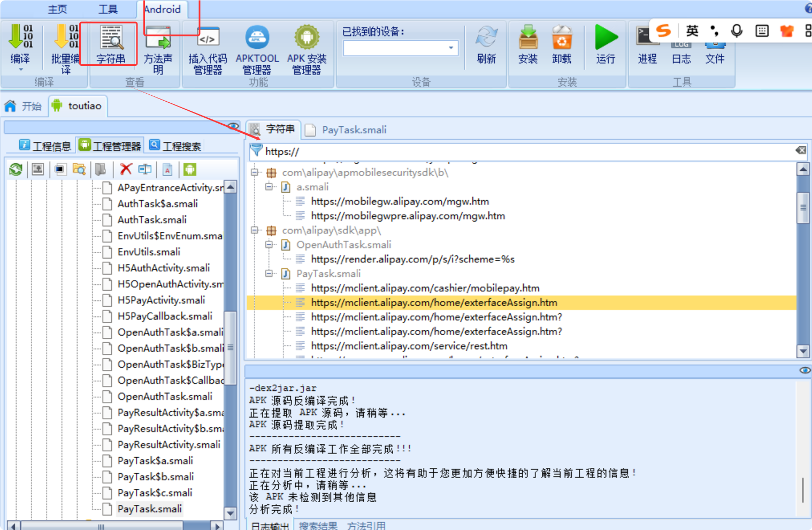812x530 pixels.
Task: Collapse the a.smali node
Action: click(x=270, y=187)
